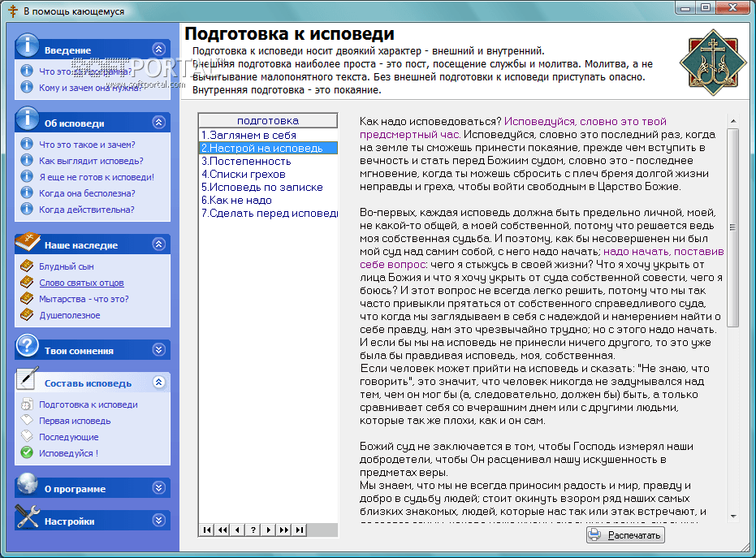Click the text scrollbar down arrow
The height and width of the screenshot is (558, 756).
pyautogui.click(x=733, y=515)
